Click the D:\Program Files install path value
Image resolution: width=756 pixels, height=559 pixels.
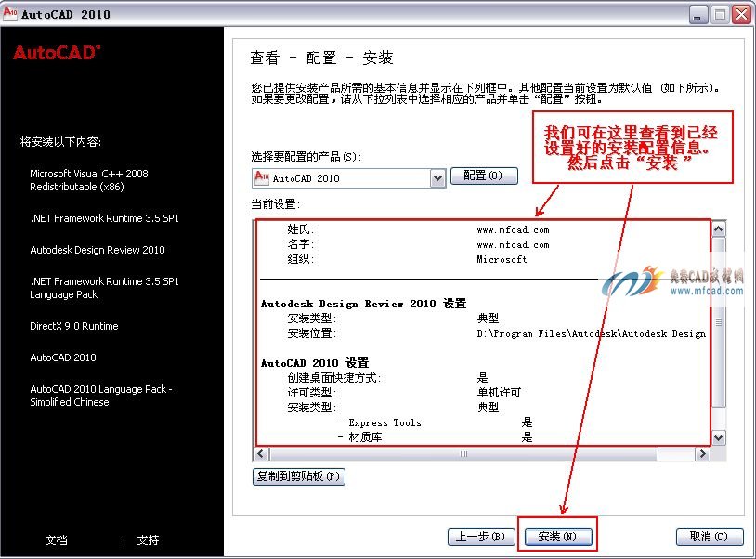point(592,333)
